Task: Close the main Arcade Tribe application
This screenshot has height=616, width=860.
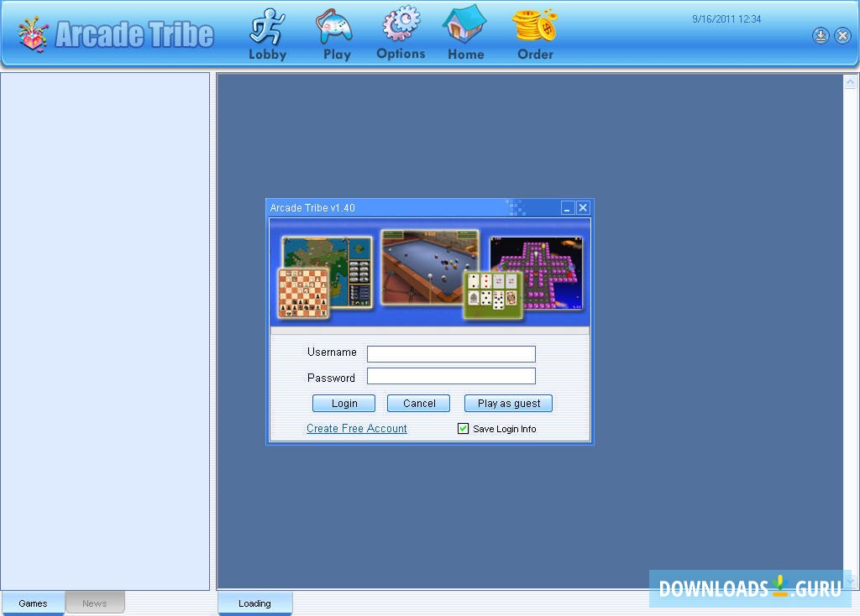Action: tap(843, 35)
